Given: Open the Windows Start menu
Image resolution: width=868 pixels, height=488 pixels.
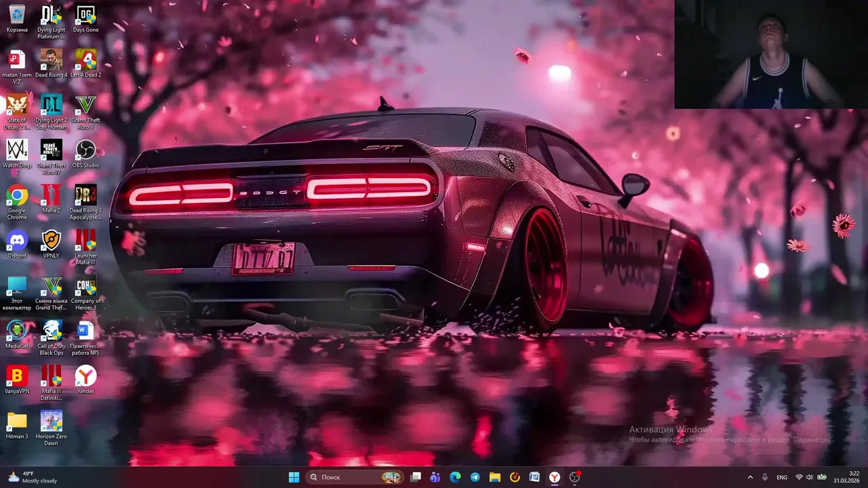Looking at the screenshot, I should click(x=294, y=477).
